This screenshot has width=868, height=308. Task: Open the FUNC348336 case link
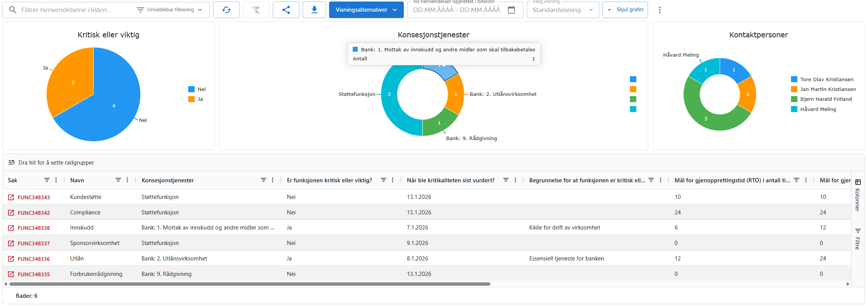point(34,259)
